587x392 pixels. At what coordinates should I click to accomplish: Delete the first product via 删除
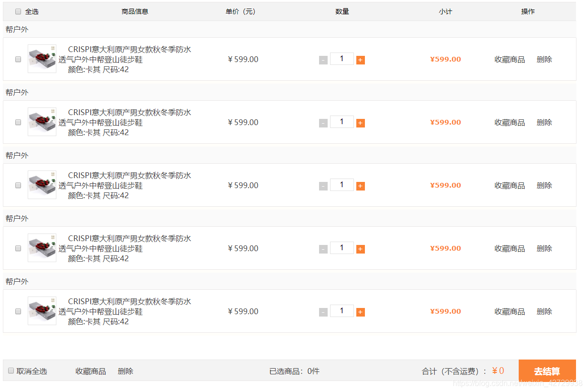(544, 59)
